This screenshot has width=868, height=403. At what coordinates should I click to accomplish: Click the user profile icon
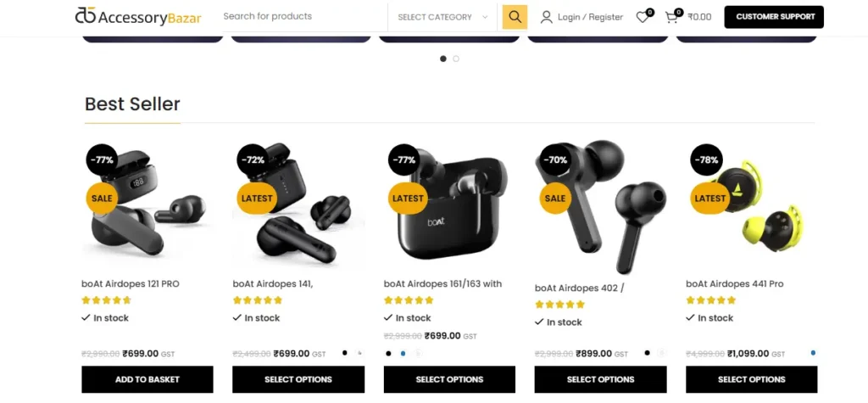(x=547, y=17)
